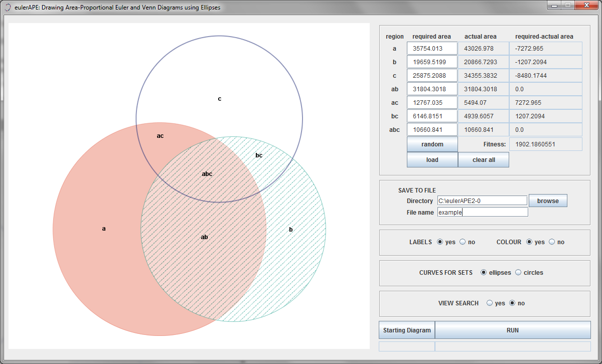Click difference value -7272.965

click(x=546, y=49)
